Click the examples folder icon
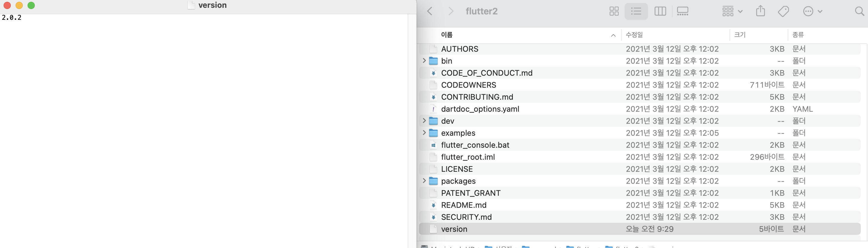 433,133
